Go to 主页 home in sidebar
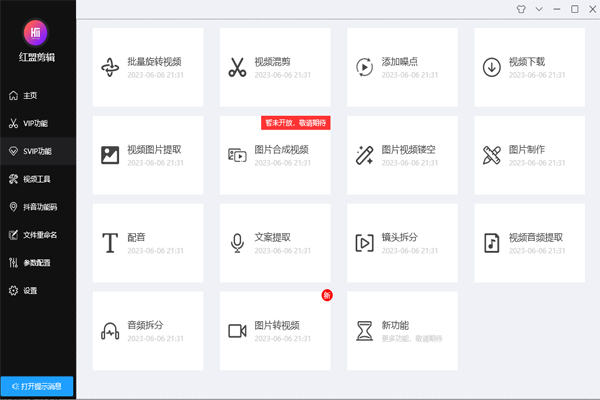Viewport: 600px width, 400px height. (x=30, y=96)
